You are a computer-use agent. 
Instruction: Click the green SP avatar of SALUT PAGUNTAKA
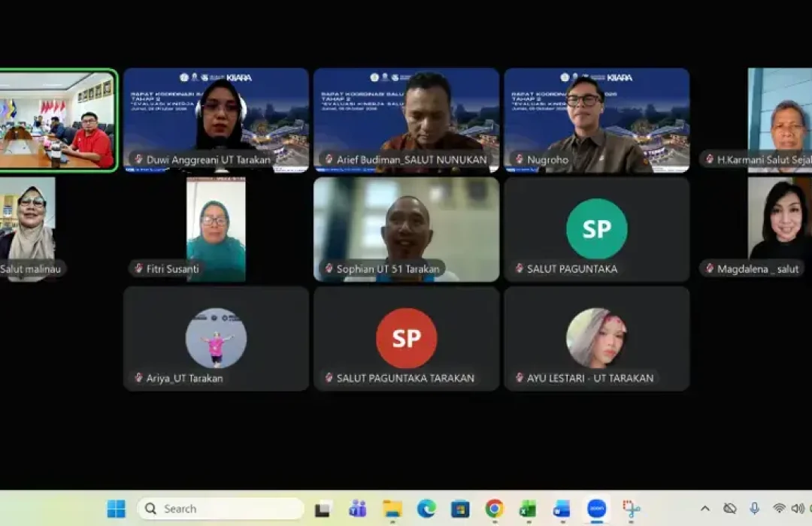coord(596,229)
